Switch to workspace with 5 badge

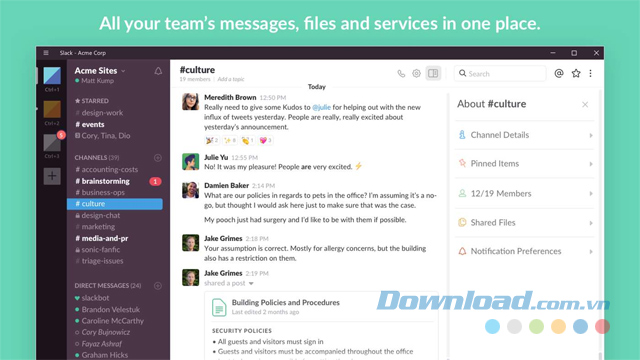(x=52, y=142)
